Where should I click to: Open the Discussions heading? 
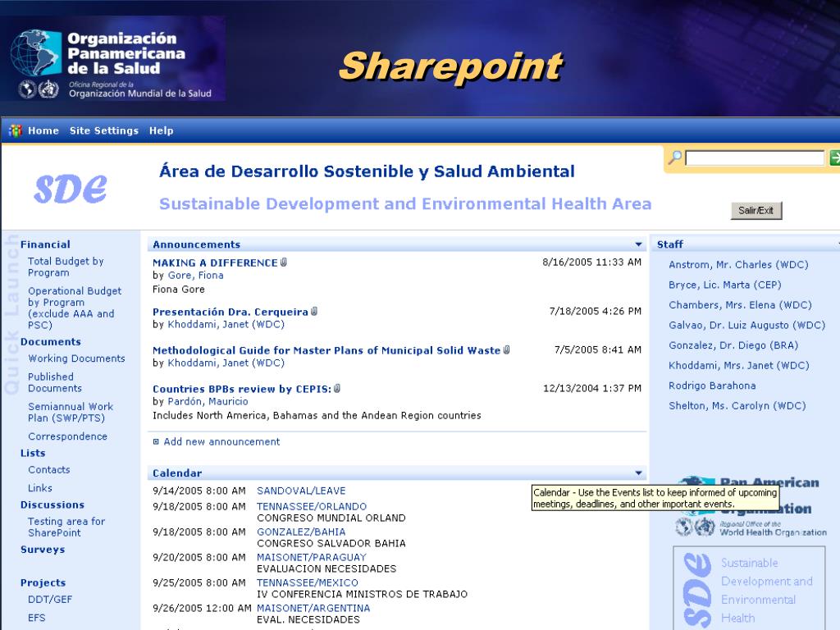click(52, 504)
